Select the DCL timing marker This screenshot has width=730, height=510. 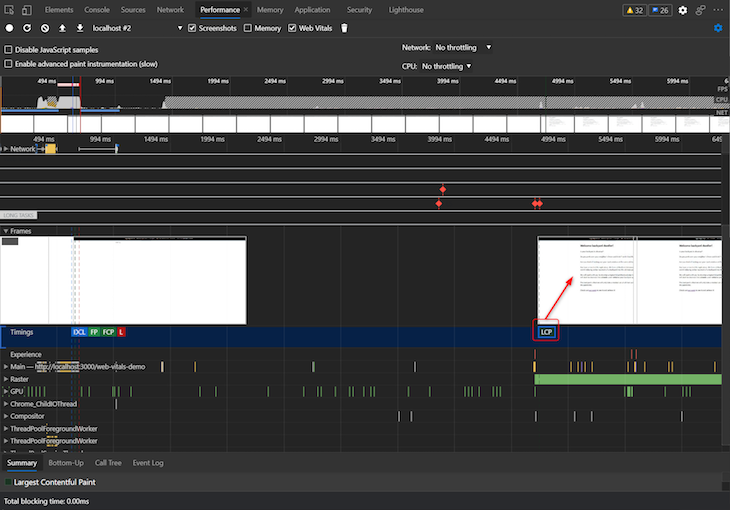coord(79,332)
